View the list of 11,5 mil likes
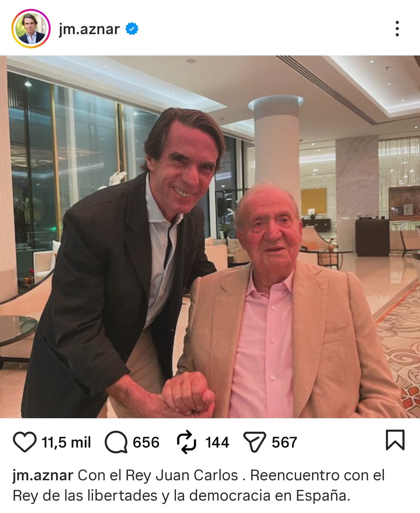 click(x=66, y=442)
